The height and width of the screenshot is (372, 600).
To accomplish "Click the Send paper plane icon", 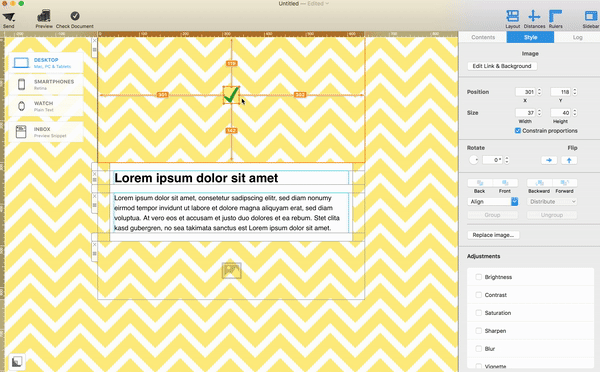I will pos(9,17).
